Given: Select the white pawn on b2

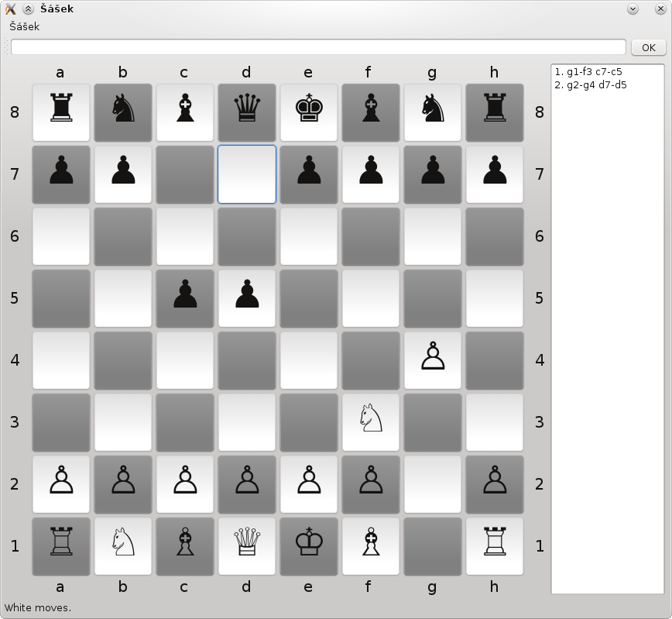Looking at the screenshot, I should pos(123,484).
